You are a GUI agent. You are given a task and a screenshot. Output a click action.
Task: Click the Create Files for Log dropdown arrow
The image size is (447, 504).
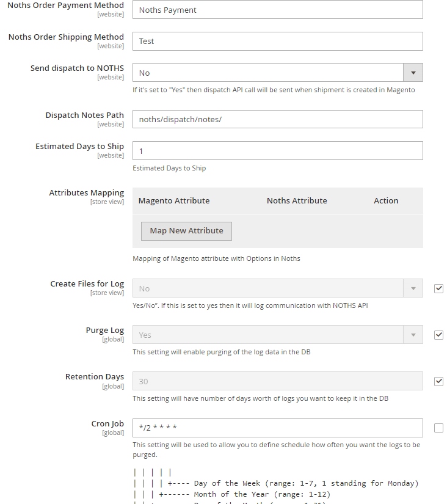click(413, 288)
